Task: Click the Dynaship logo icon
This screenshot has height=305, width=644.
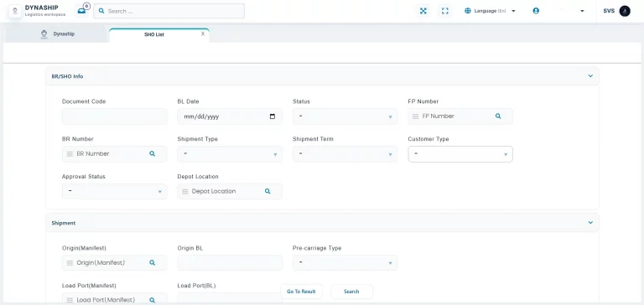Action: (x=15, y=11)
